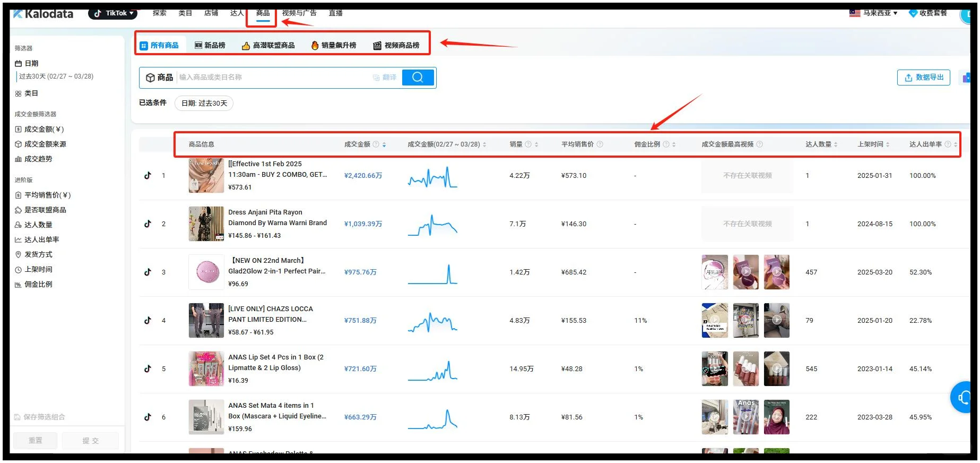The width and height of the screenshot is (980, 463).
Task: Expand the 发货方式 filter
Action: point(34,255)
